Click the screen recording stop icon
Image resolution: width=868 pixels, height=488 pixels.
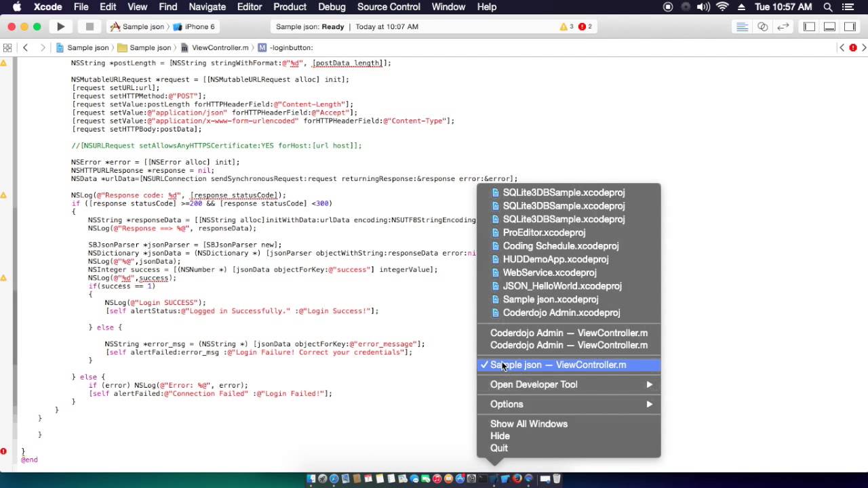tap(668, 7)
